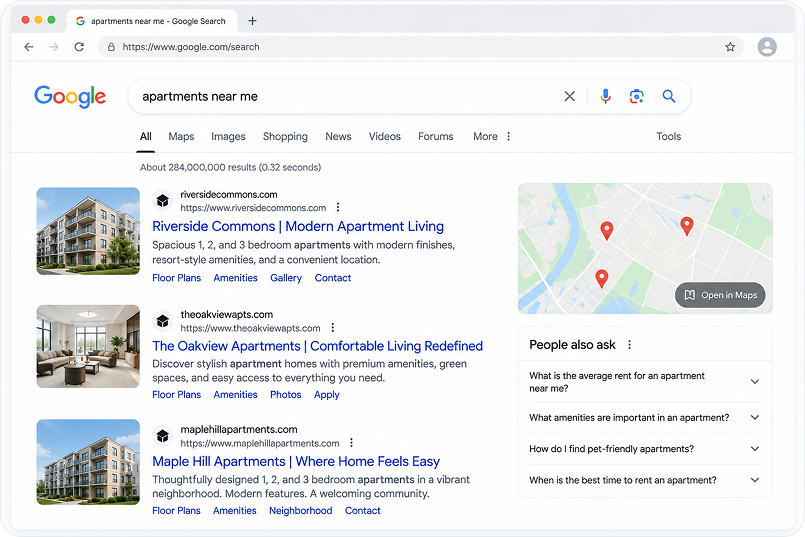Screen dimensions: 805x537
Task: Click the Open in Maps button
Action: tap(720, 295)
